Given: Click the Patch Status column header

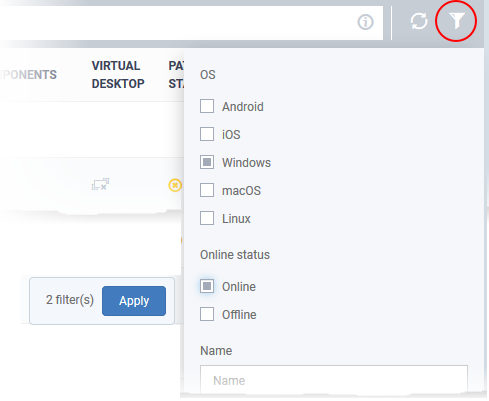Looking at the screenshot, I should tap(176, 75).
